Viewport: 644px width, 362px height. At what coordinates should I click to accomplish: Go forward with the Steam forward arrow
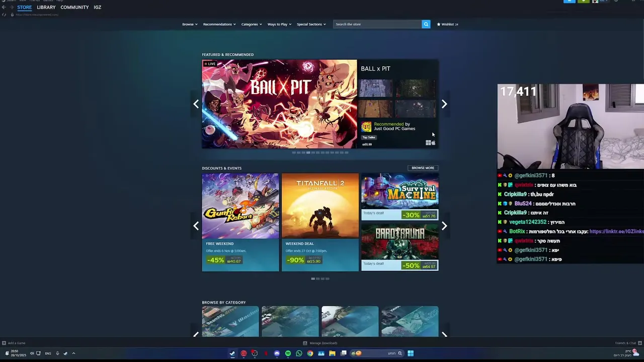coord(12,7)
